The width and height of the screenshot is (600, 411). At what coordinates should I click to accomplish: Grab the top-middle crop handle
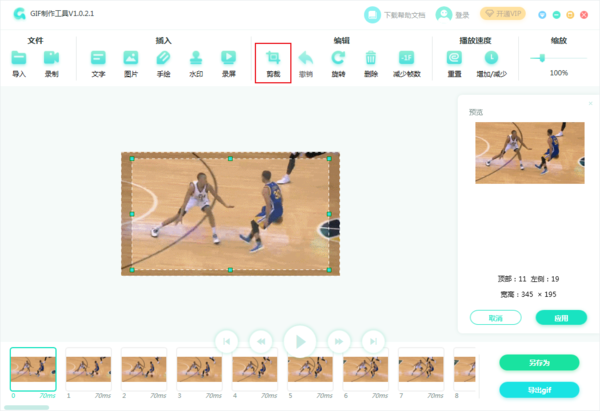coord(230,158)
